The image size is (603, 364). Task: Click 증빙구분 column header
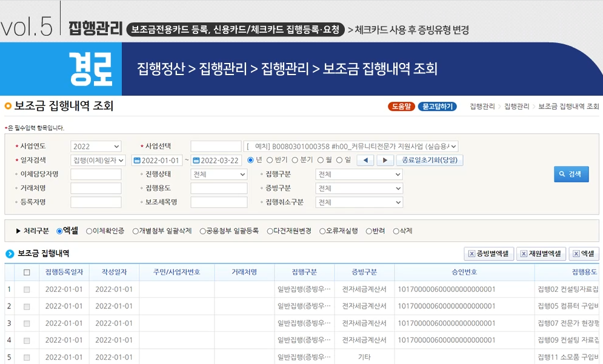364,272
